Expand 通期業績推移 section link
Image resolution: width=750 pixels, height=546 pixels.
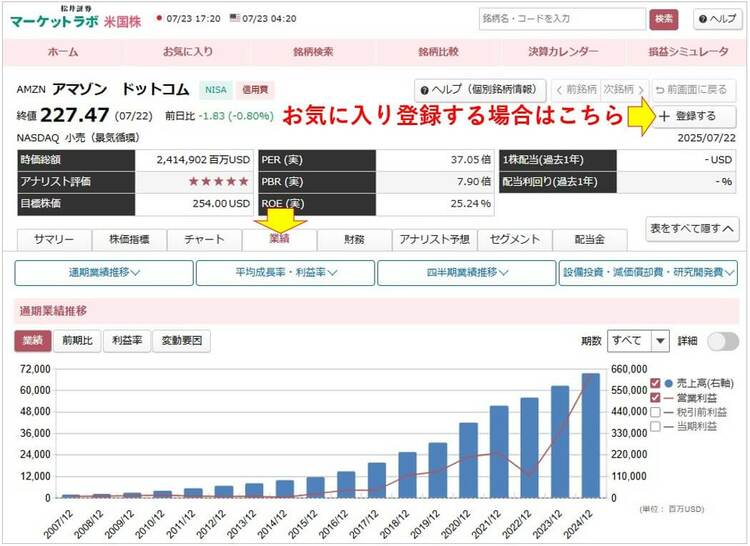(x=104, y=273)
